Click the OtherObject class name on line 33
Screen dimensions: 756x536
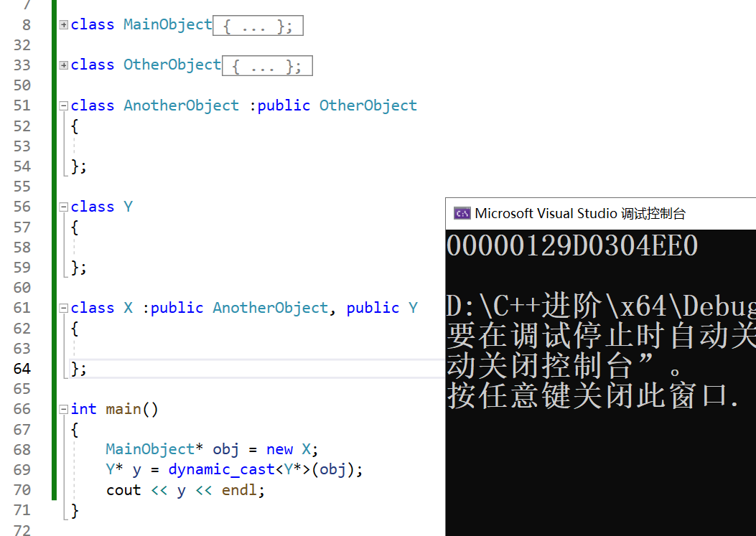coord(172,65)
